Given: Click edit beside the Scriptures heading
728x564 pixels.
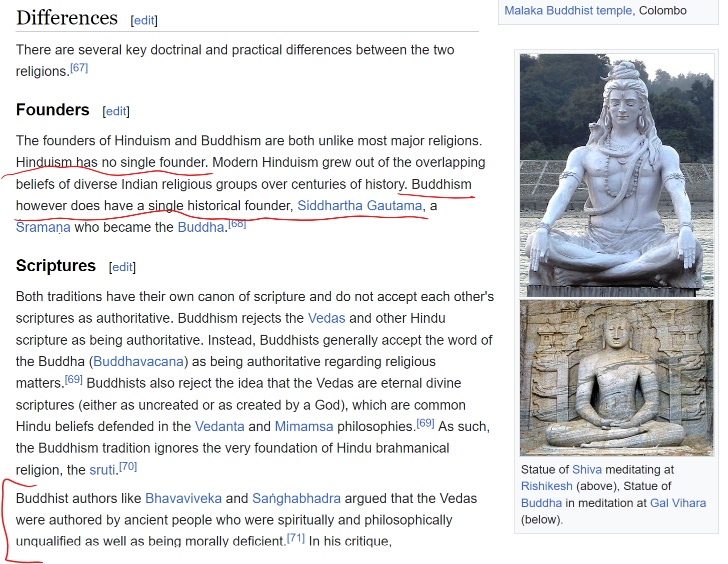Looking at the screenshot, I should [x=122, y=267].
